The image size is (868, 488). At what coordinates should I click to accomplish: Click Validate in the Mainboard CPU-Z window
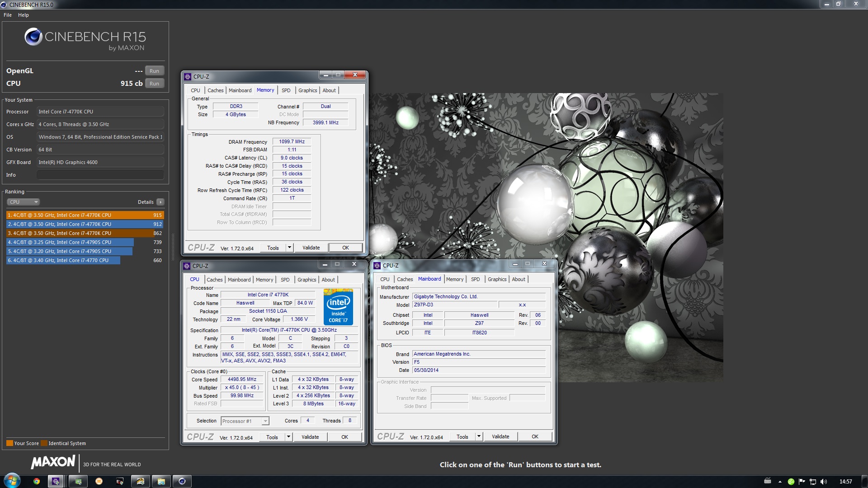(500, 436)
